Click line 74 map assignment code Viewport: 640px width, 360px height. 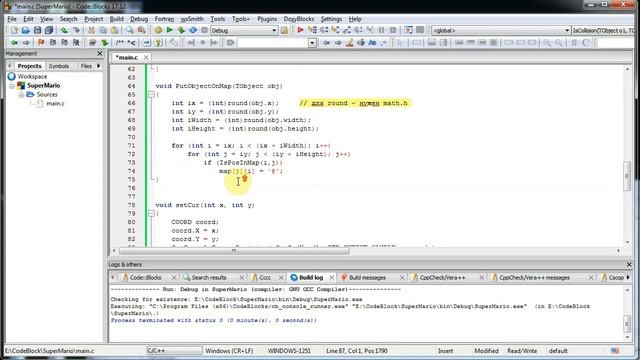[x=251, y=171]
